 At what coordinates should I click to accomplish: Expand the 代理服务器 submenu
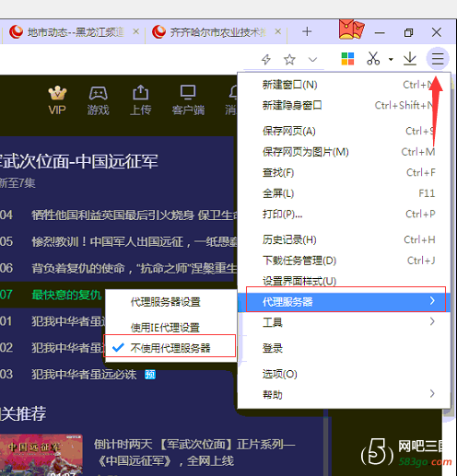click(x=345, y=302)
